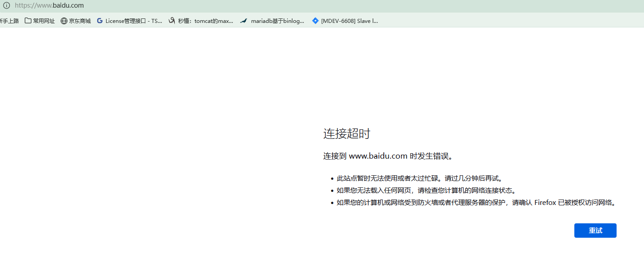The height and width of the screenshot is (253, 644).
Task: Open the mariadb基于binlog bookmark label
Action: 277,21
